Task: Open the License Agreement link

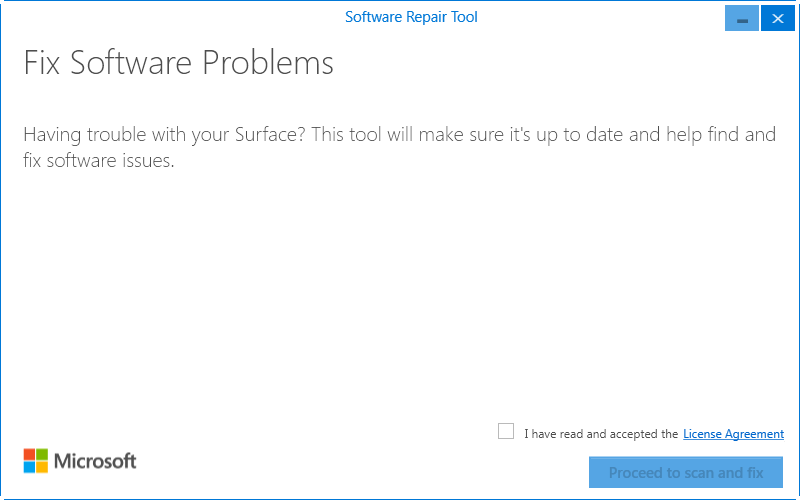Action: tap(733, 434)
